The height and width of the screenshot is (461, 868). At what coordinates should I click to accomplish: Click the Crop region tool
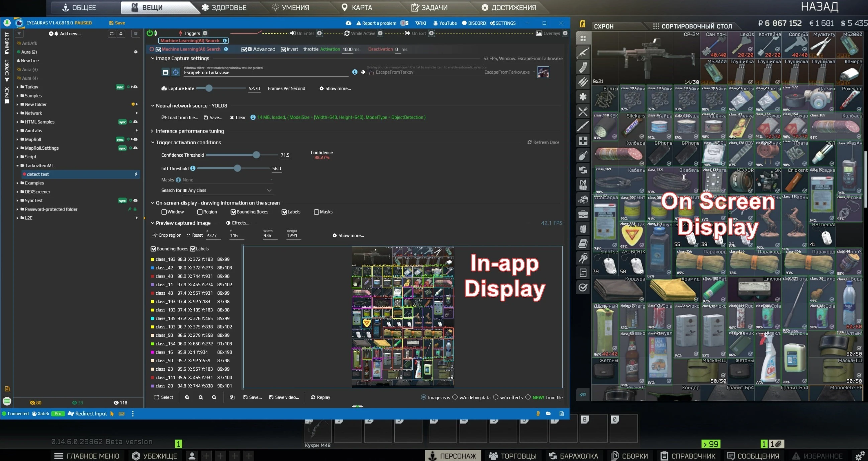pyautogui.click(x=167, y=235)
